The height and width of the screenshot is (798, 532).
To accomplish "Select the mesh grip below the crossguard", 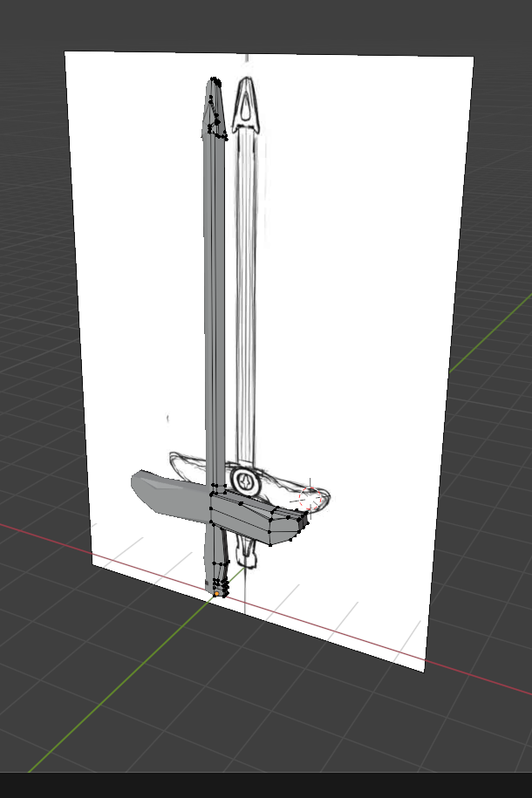I will [x=217, y=558].
